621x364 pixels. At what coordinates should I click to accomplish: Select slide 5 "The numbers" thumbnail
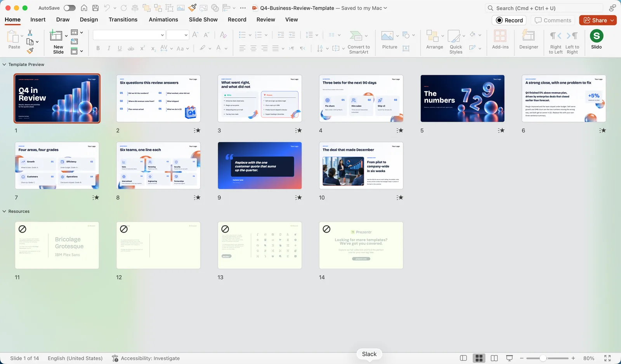coord(462,98)
